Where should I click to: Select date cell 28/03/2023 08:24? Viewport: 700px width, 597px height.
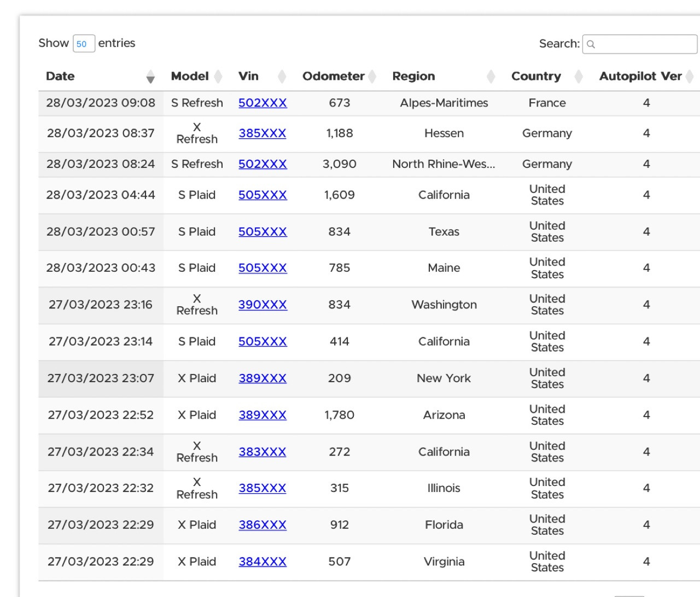pyautogui.click(x=101, y=164)
